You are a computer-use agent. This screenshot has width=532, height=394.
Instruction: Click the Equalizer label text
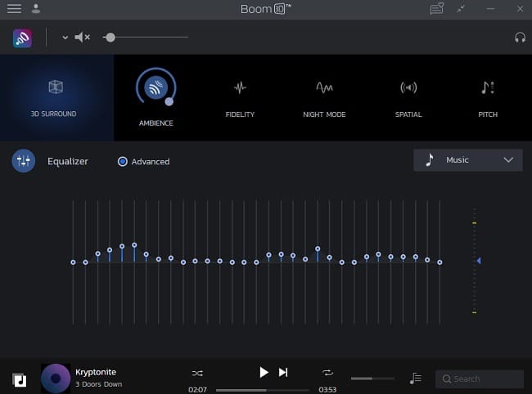[68, 161]
